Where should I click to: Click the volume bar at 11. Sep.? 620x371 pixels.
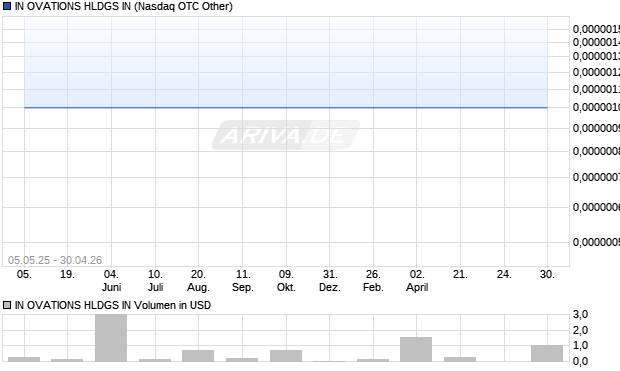pos(242,360)
